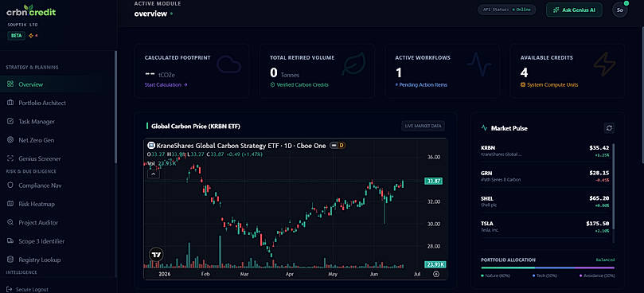Image resolution: width=644 pixels, height=293 pixels.
Task: Click the Genius Screener scan icon
Action: coord(10,158)
